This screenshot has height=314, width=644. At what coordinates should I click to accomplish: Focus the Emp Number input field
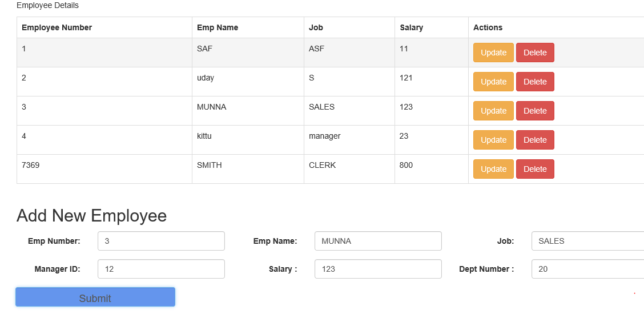coord(161,241)
